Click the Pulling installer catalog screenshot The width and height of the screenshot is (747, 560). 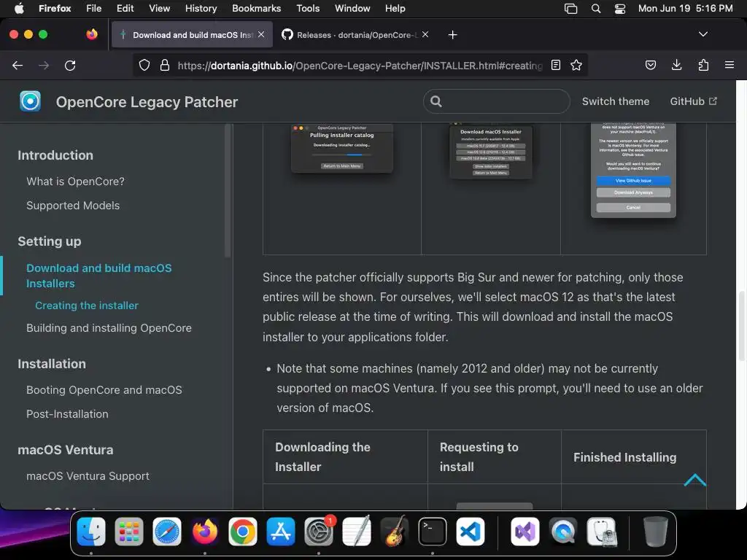coord(342,148)
